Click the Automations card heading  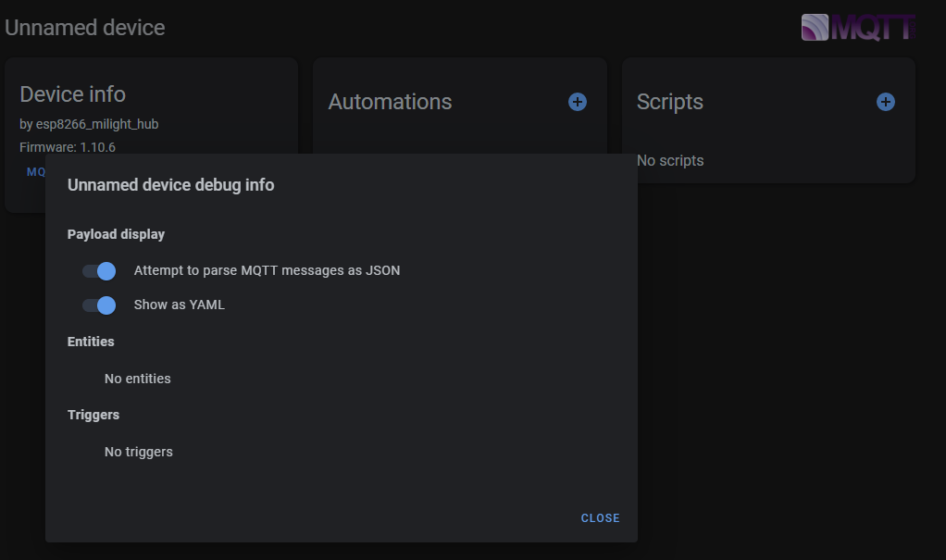(x=390, y=102)
